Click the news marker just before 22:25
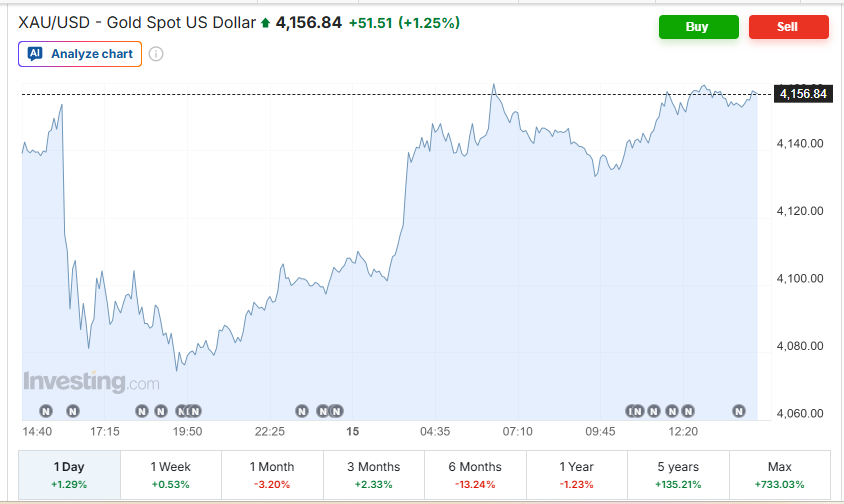 pyautogui.click(x=194, y=411)
